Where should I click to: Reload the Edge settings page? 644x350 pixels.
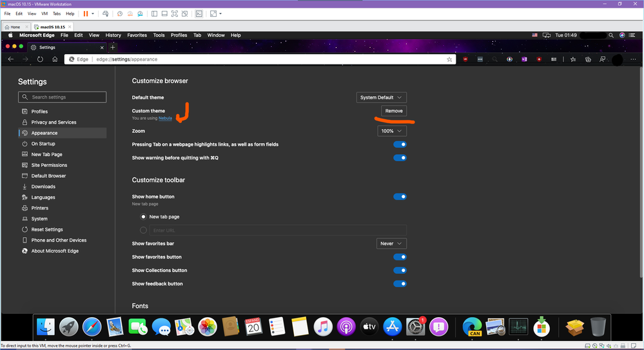pos(40,59)
